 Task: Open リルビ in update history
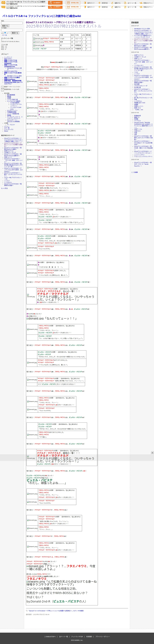(136, 72)
